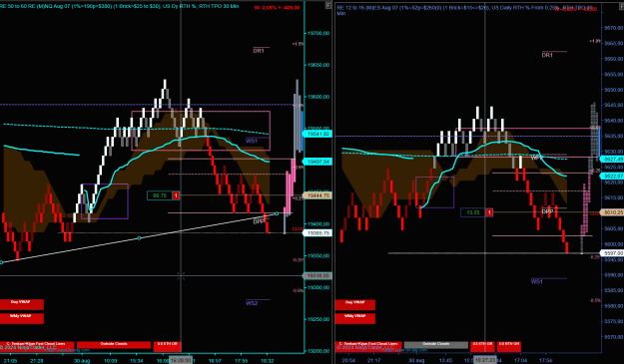Click the 30 aug date label on right time axis

point(416,361)
